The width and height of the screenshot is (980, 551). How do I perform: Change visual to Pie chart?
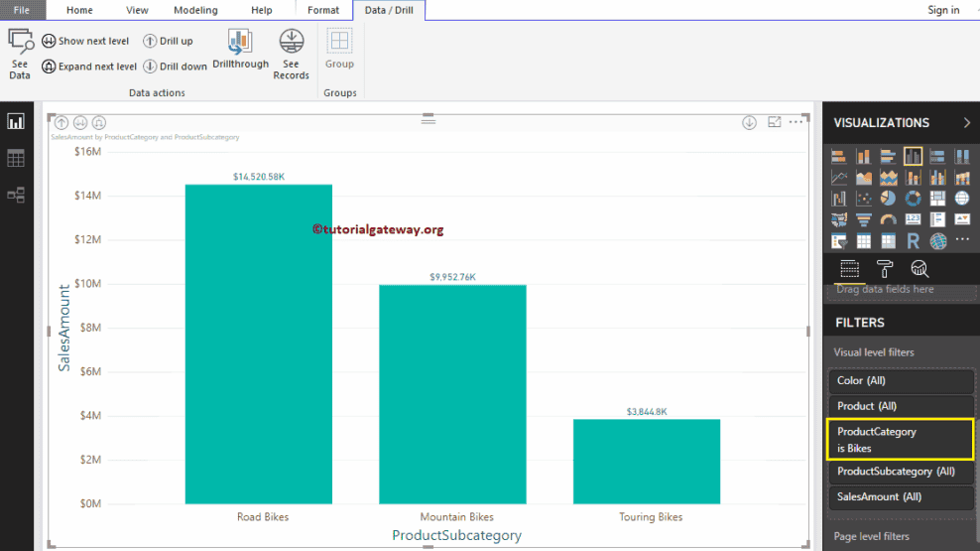click(888, 199)
